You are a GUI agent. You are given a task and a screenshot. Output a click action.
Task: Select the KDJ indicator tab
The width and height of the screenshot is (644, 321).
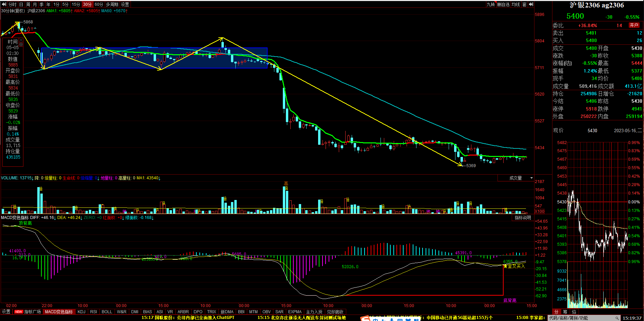point(81,312)
